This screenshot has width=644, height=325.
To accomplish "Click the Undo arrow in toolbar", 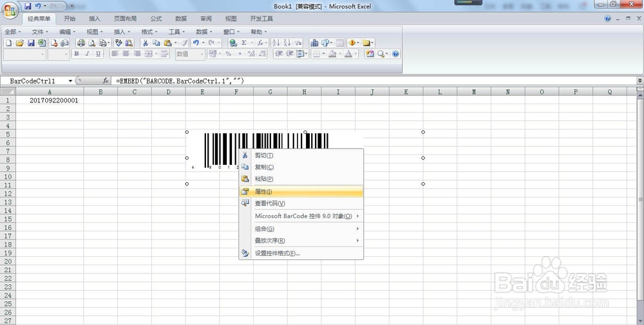I will click(x=196, y=42).
